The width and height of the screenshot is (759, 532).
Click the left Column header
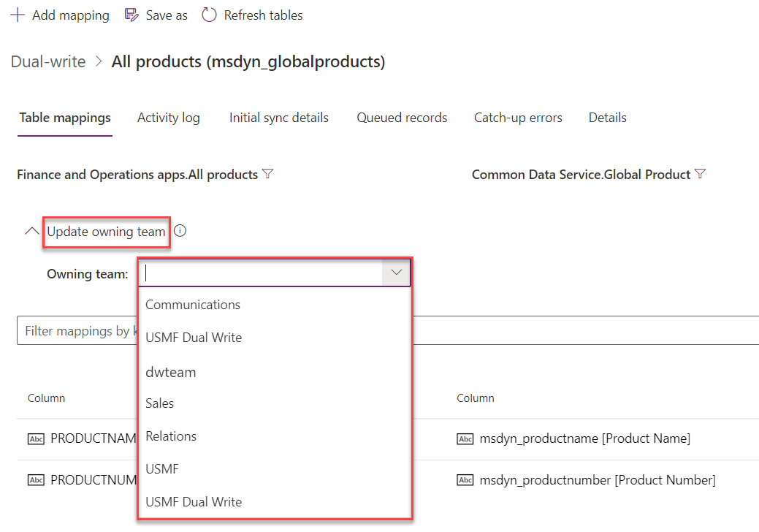click(x=47, y=398)
